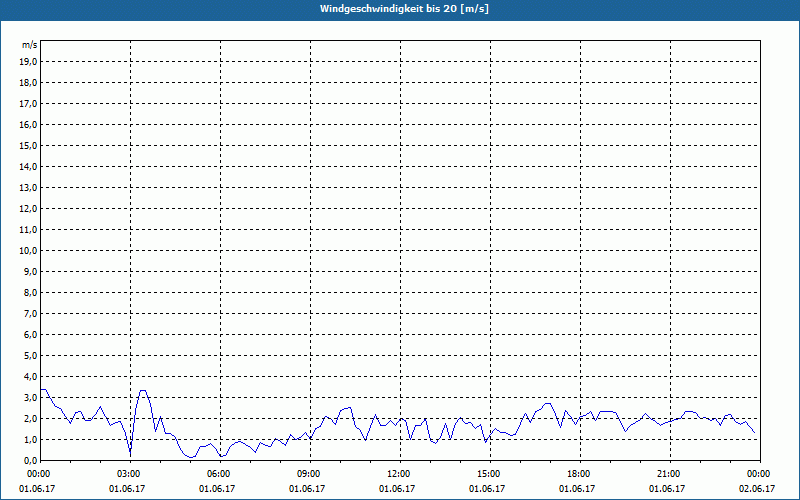
Task: Click the 'm/s' unit label on the y-axis
Action: (30, 45)
